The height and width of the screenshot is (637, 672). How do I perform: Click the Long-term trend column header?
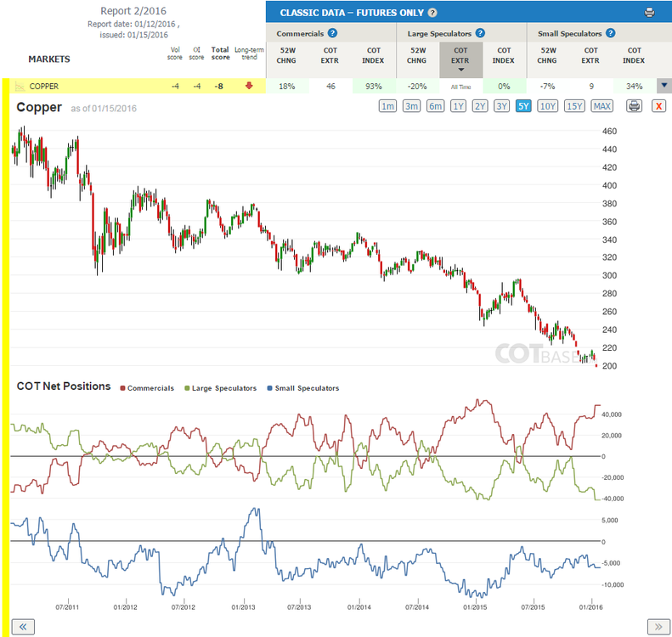click(x=249, y=54)
